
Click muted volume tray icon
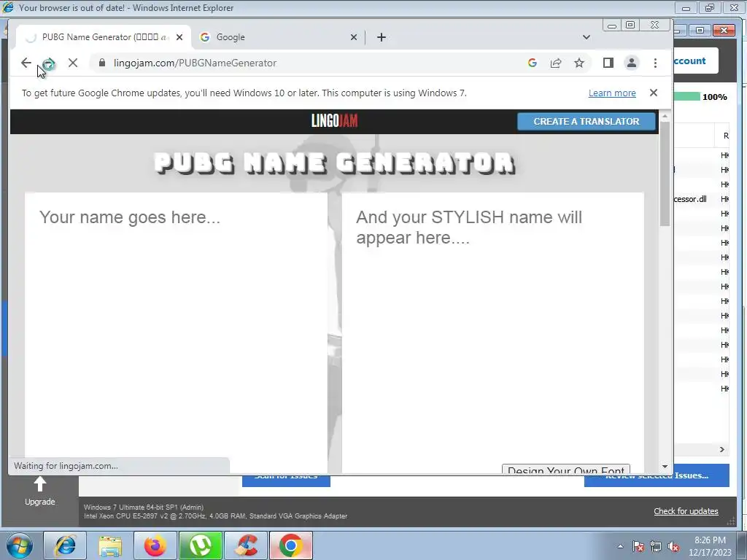coord(673,546)
